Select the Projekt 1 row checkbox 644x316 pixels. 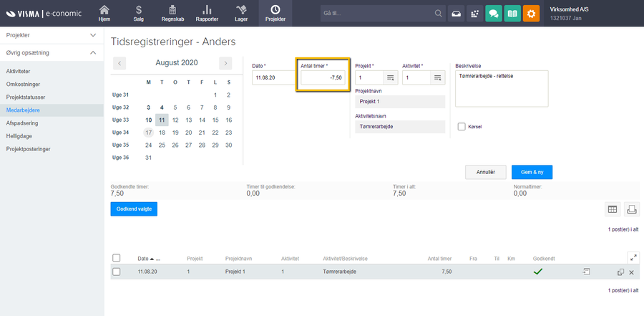pos(117,272)
